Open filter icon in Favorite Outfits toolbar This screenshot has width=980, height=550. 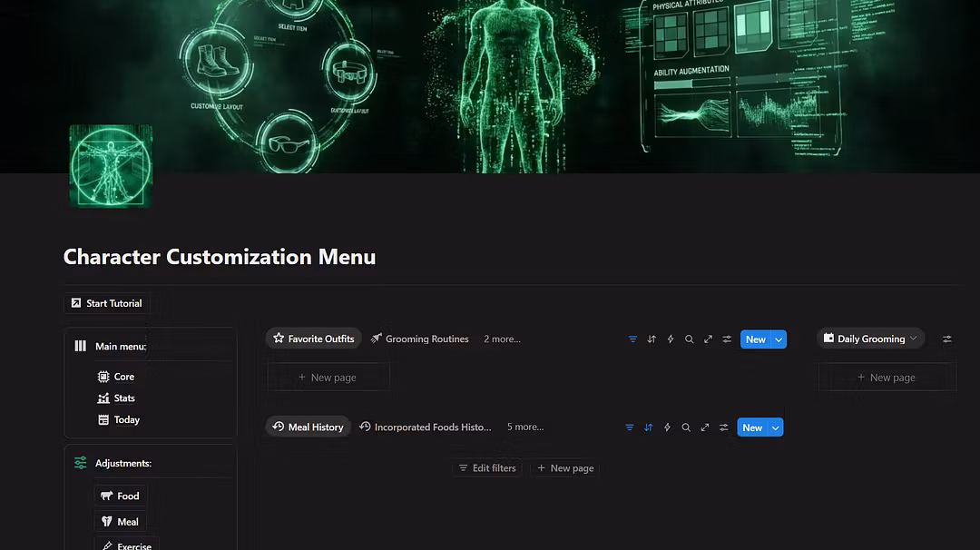632,339
